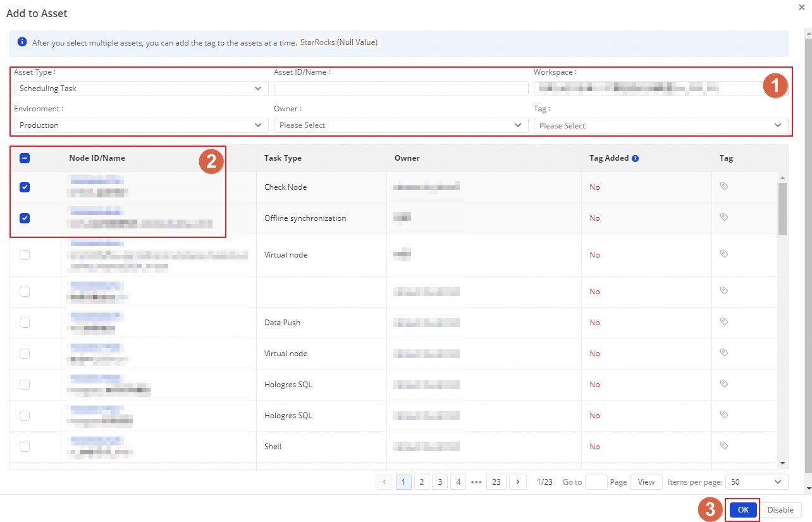Viewport: 812px width, 522px height.
Task: Open the Environment dropdown showing Production
Action: pyautogui.click(x=141, y=125)
